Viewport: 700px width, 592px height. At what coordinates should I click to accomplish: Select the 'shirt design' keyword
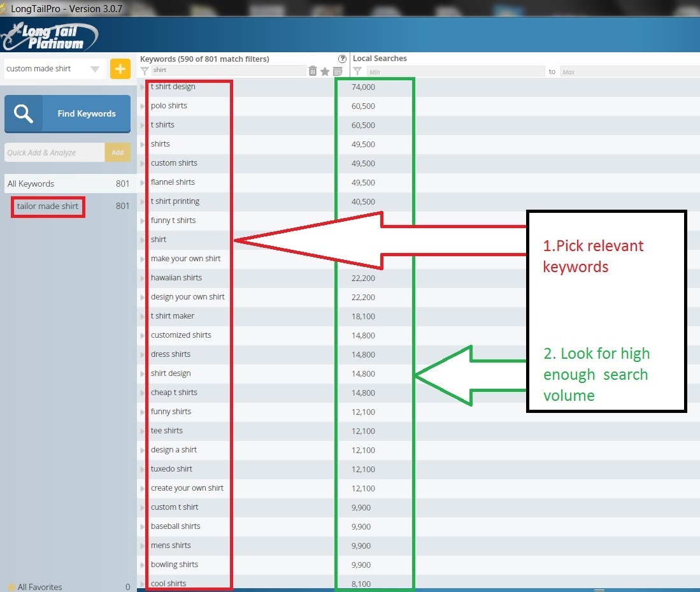click(171, 373)
